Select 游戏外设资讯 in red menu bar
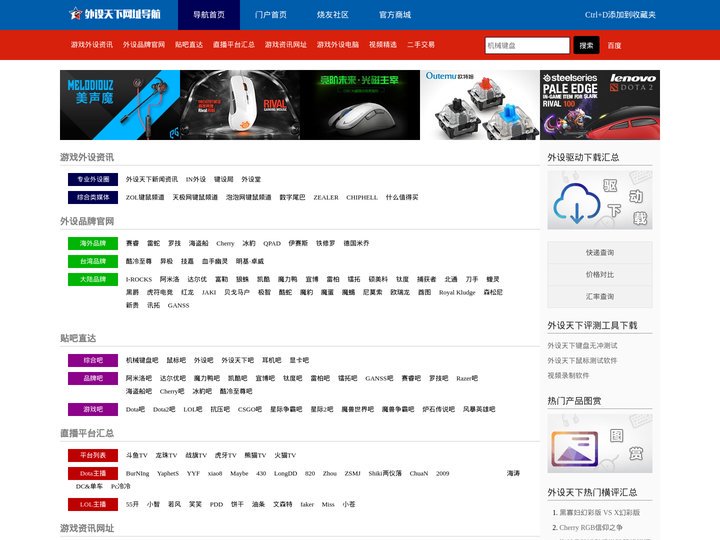Viewport: 720px width, 540px height. pyautogui.click(x=92, y=45)
